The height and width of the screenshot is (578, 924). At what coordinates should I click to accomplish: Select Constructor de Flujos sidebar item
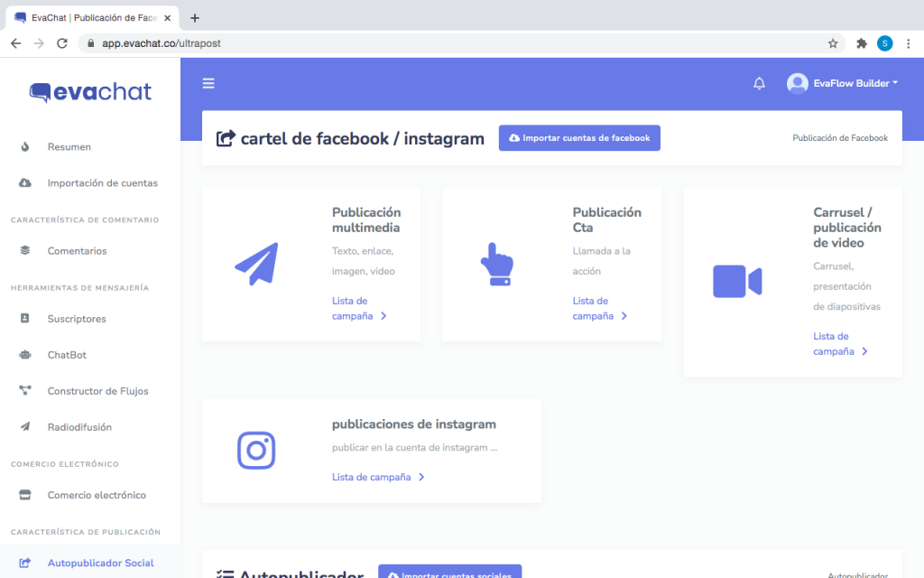(97, 391)
